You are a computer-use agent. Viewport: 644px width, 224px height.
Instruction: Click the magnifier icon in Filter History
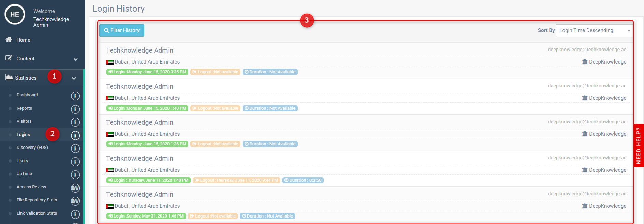106,30
